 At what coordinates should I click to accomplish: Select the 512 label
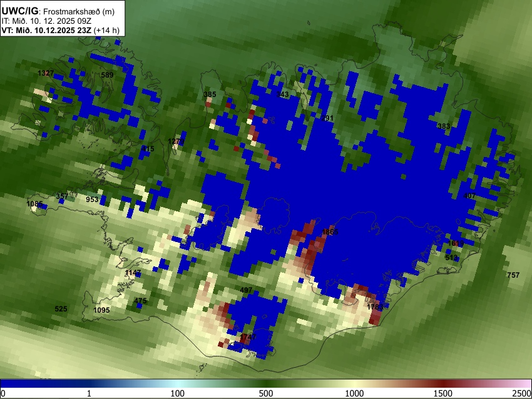[x=451, y=258]
